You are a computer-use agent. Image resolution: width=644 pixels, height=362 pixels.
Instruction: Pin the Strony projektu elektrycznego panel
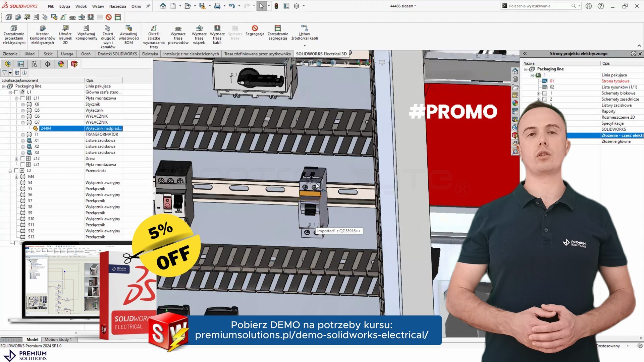[640, 54]
